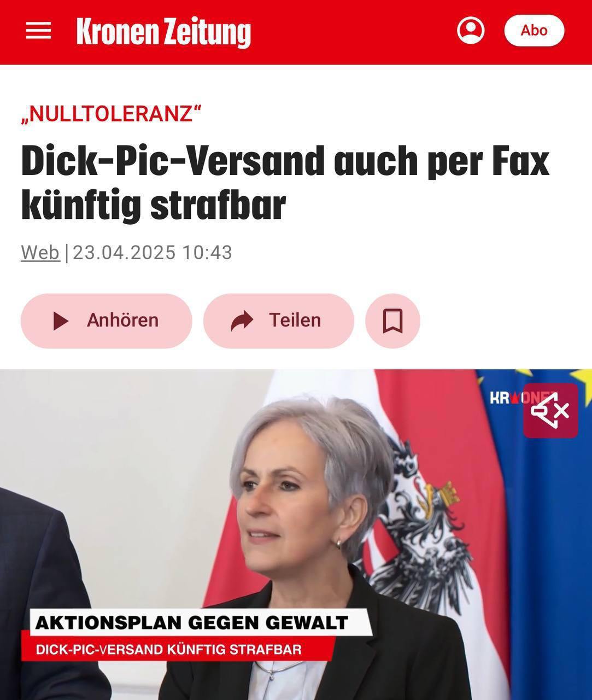Screen dimensions: 592x700
Task: Click the Teilen label text
Action: pyautogui.click(x=295, y=320)
